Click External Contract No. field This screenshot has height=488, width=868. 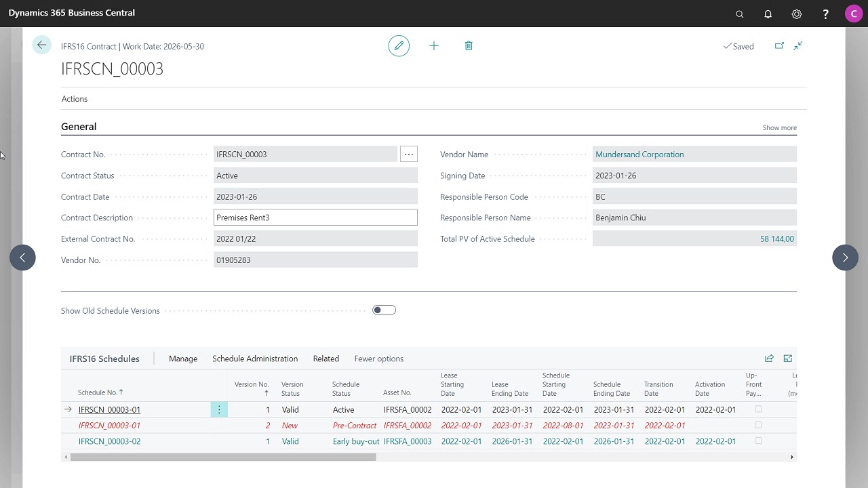click(315, 239)
